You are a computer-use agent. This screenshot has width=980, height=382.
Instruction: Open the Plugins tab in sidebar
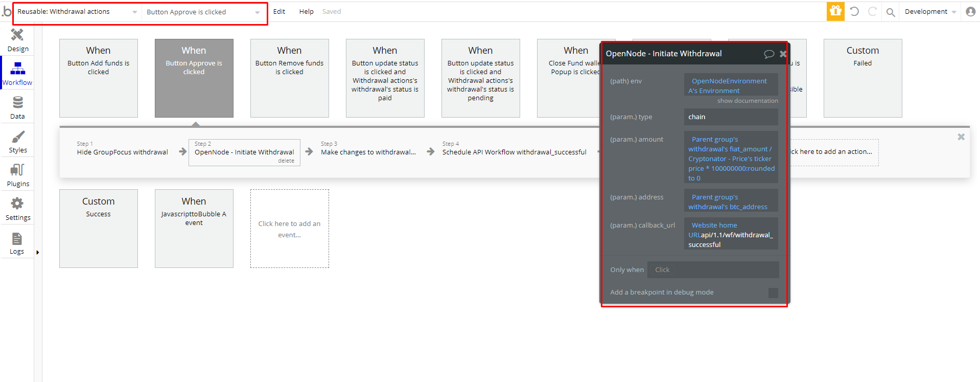point(17,175)
